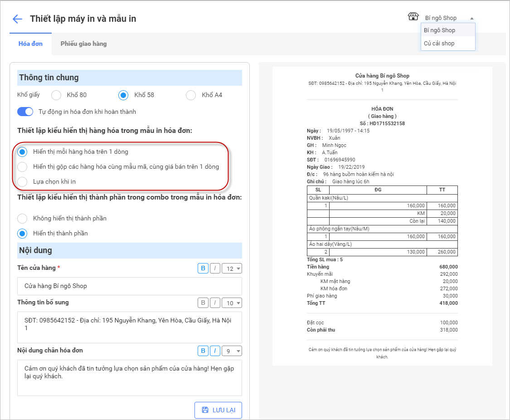Select Hiển thị mỗi hàng hóa trên 1 dòng
This screenshot has width=510, height=420.
(x=22, y=152)
